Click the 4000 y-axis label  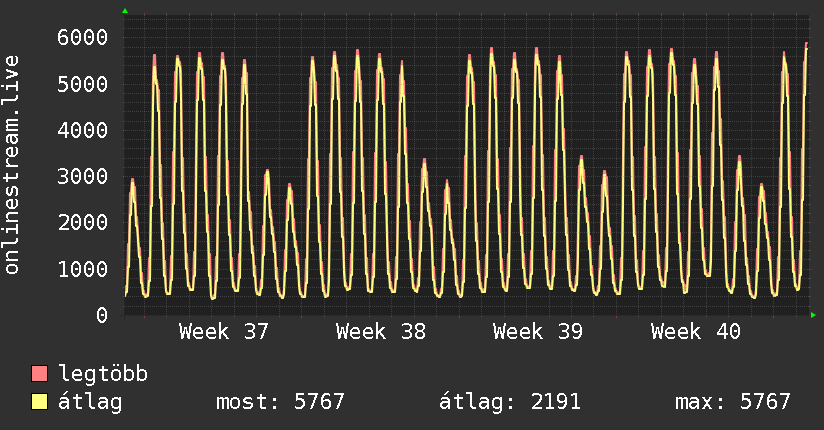83,130
